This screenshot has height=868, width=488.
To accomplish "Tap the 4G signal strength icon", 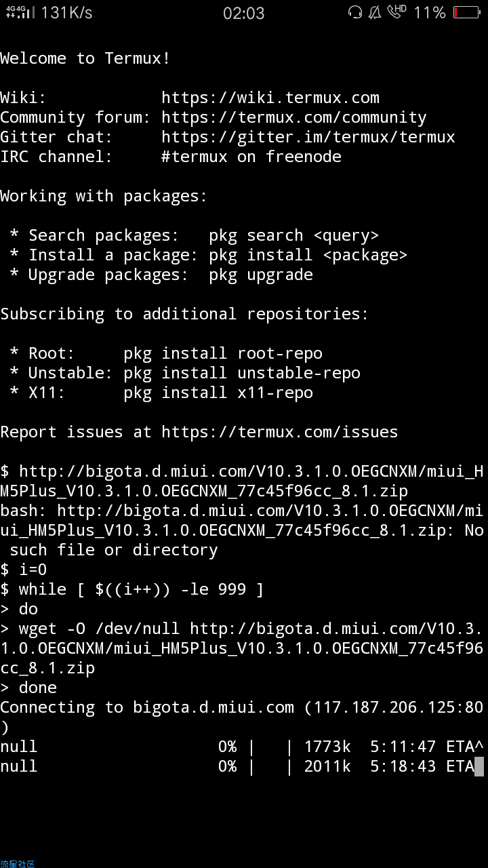I will point(20,12).
